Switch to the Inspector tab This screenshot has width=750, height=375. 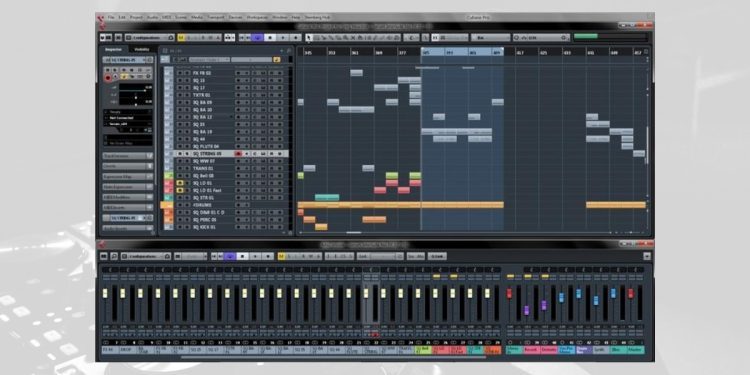click(x=114, y=49)
